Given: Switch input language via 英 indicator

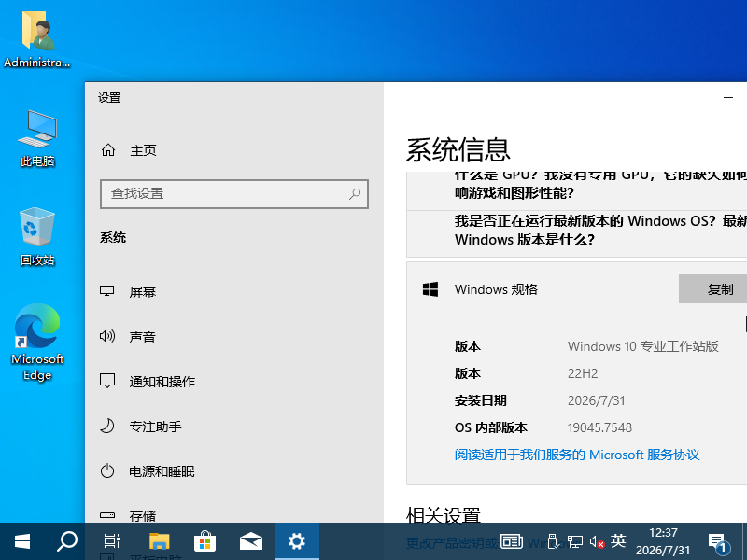Looking at the screenshot, I should 618,541.
